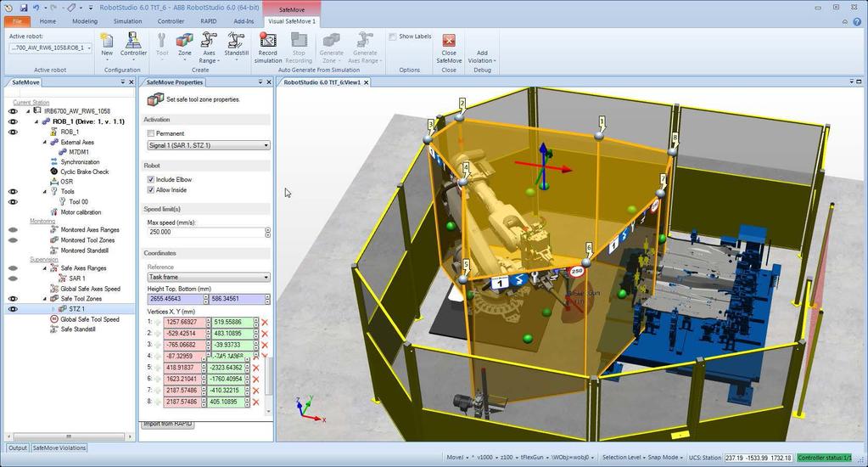Click the Import from RAPID button

[168, 424]
